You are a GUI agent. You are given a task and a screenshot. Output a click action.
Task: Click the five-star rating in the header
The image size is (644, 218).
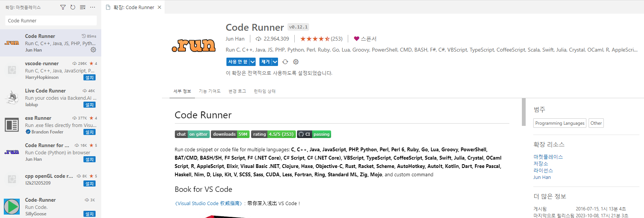tap(315, 39)
